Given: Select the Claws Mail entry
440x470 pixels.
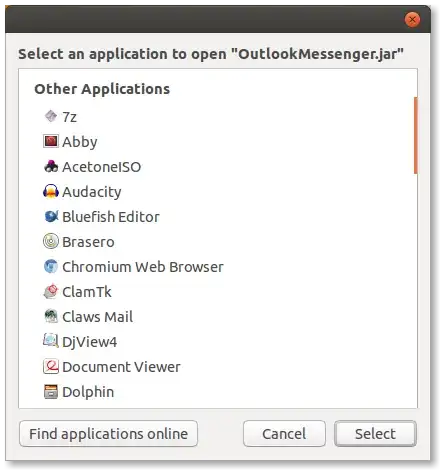Looking at the screenshot, I should click(97, 317).
